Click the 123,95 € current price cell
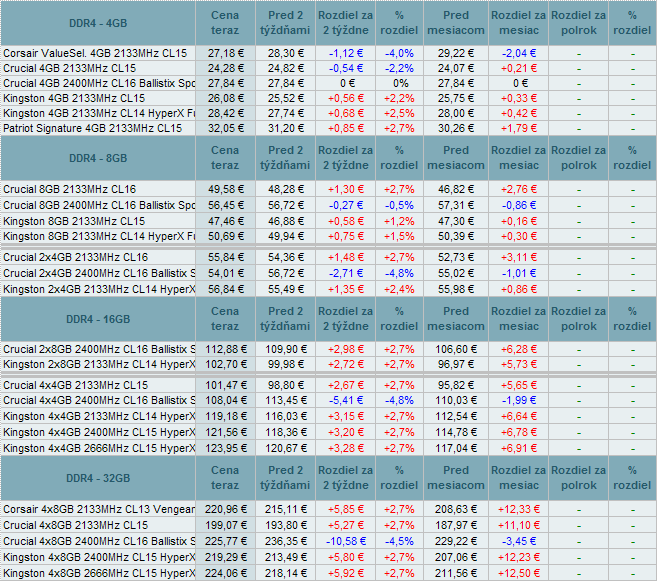Image resolution: width=657 pixels, height=581 pixels. [x=226, y=448]
